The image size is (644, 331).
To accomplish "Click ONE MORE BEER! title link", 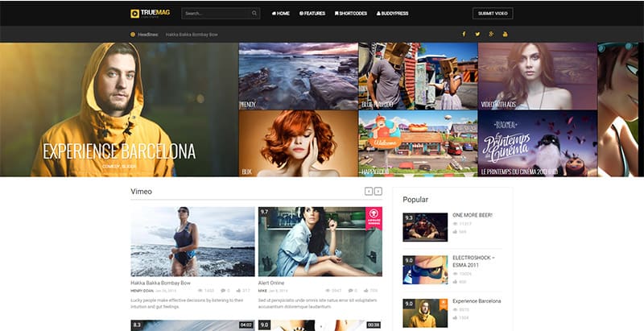I will (473, 215).
